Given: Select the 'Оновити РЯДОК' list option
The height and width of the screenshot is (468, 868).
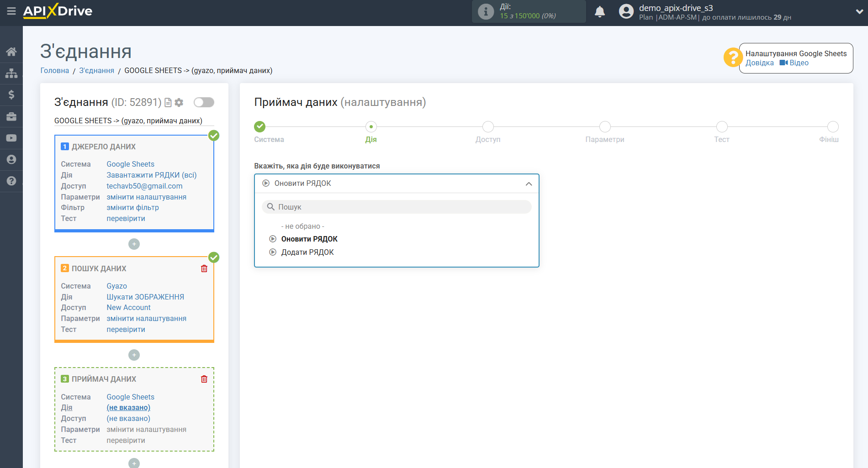Looking at the screenshot, I should pos(309,239).
